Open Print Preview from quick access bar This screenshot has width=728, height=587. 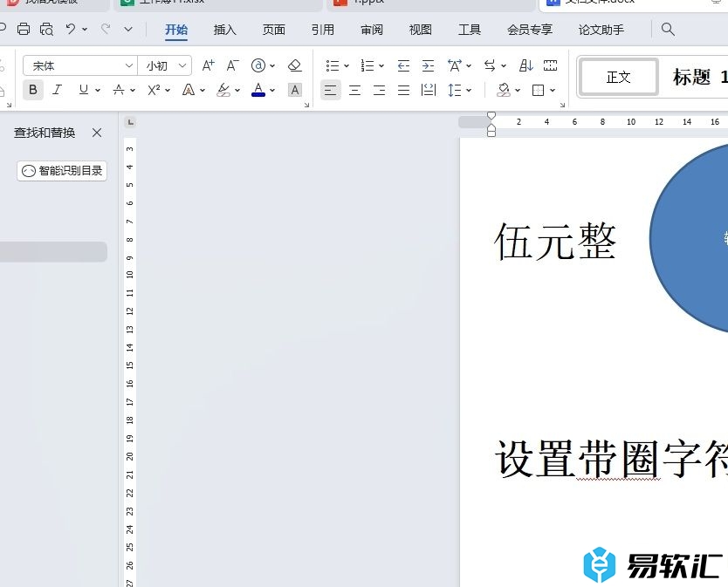[46, 30]
